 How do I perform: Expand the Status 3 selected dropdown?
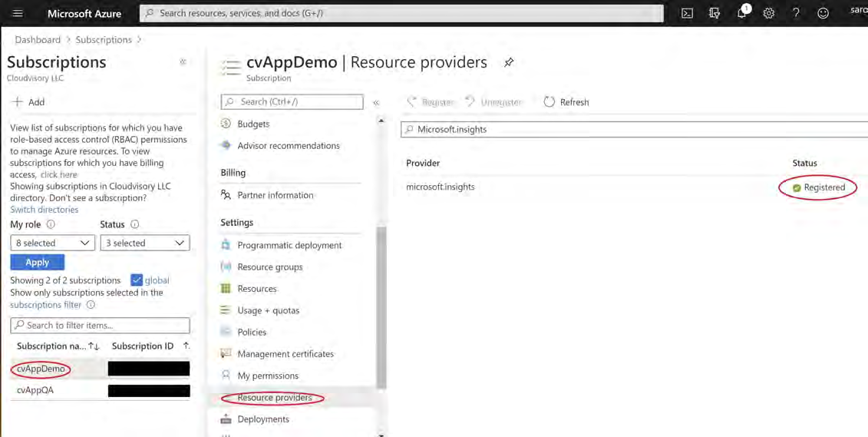pos(145,243)
